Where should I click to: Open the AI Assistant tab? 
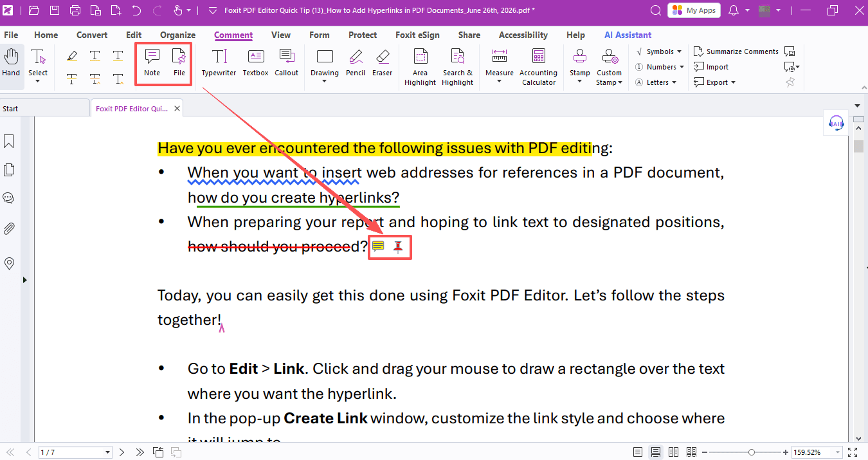(628, 35)
